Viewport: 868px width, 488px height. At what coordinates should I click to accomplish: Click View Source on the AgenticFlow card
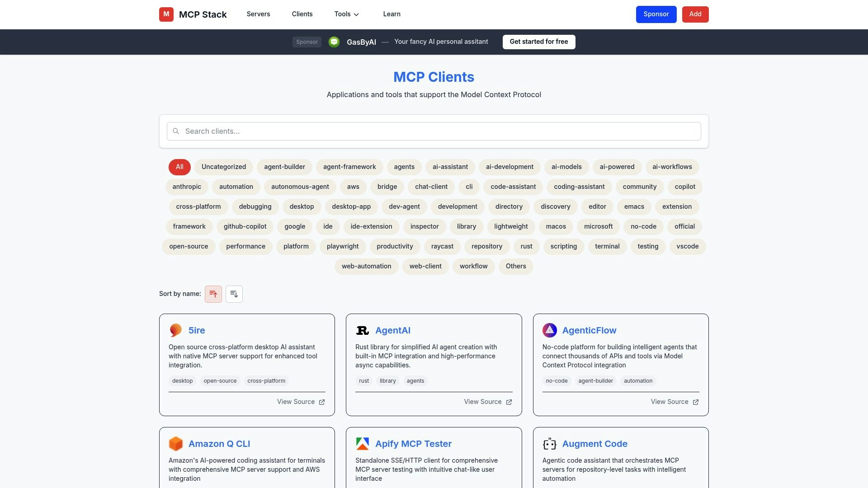[675, 402]
